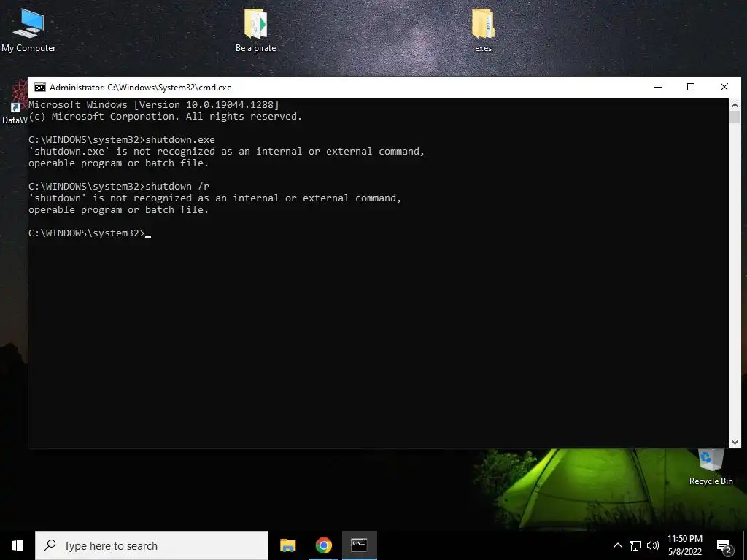This screenshot has height=560, width=747.
Task: Click the scroll down arrow in cmd window
Action: (x=735, y=443)
